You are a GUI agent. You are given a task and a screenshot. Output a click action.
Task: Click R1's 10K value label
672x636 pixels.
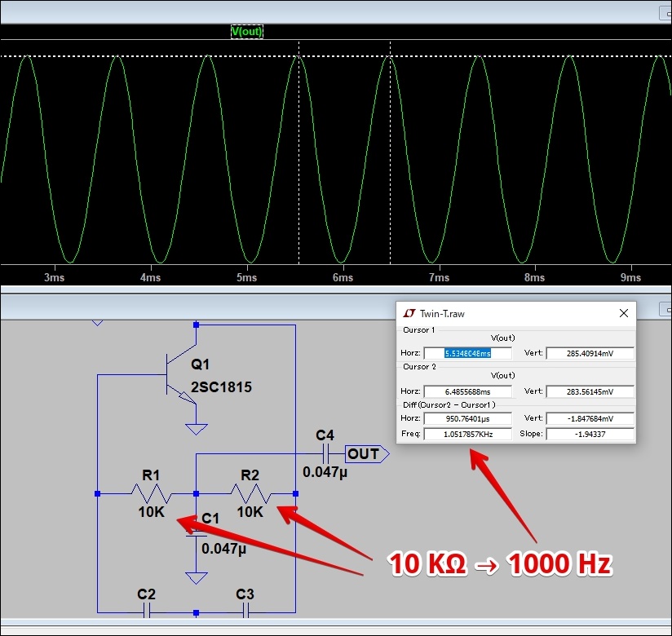[x=152, y=512]
